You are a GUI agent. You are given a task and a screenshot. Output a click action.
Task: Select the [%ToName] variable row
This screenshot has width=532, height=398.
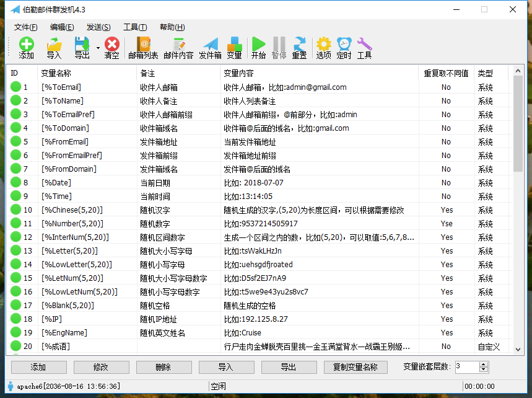[259, 101]
